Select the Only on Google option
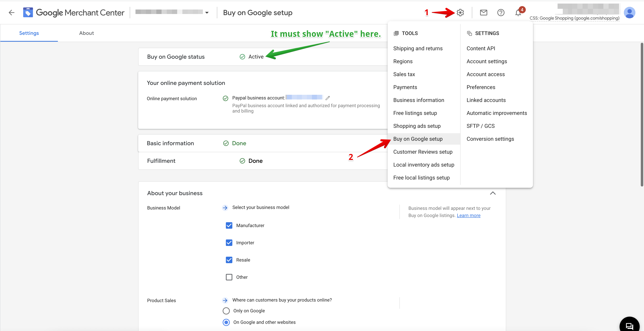The width and height of the screenshot is (644, 331). pos(226,311)
